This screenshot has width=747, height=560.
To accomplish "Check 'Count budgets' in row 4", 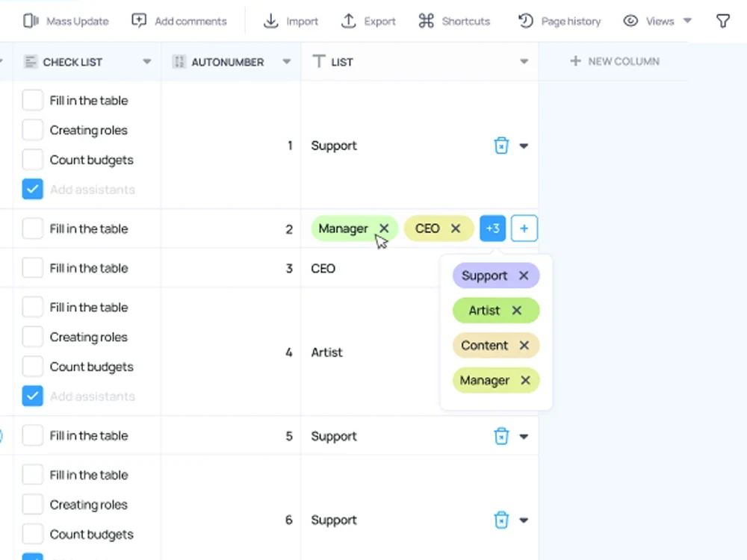I will [32, 367].
